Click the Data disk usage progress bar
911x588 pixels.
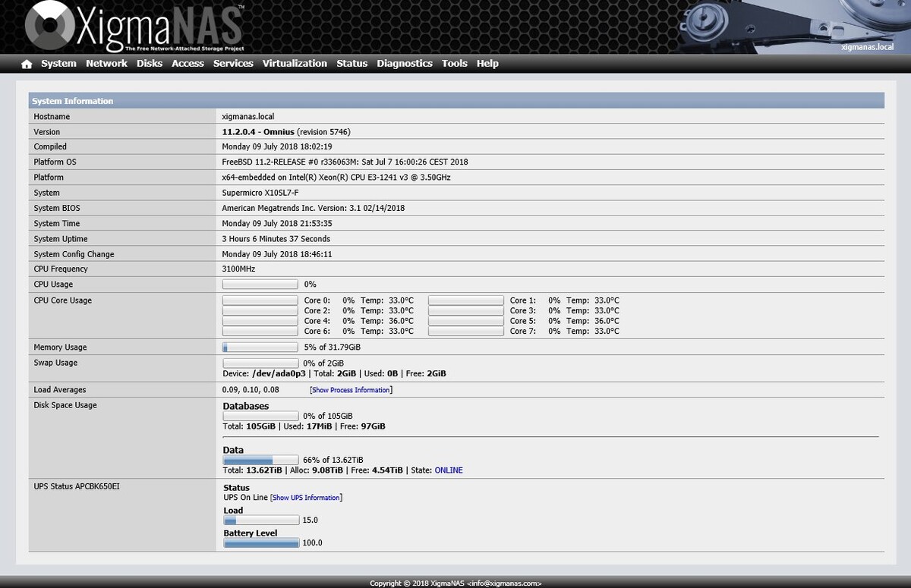[260, 460]
